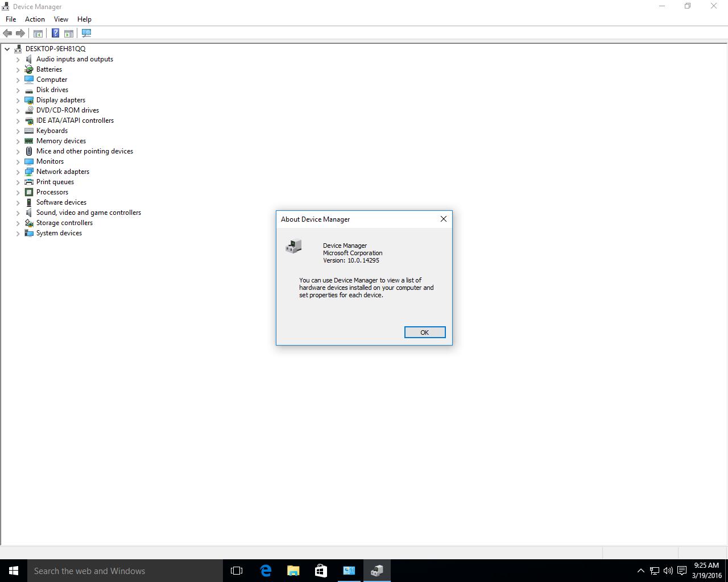
Task: Click the mouse icon for pointing devices
Action: pos(29,151)
